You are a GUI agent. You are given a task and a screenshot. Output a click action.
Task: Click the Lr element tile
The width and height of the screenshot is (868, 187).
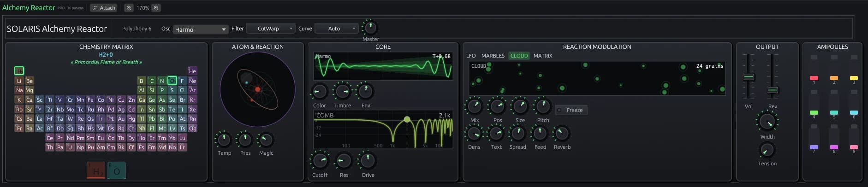(182, 147)
